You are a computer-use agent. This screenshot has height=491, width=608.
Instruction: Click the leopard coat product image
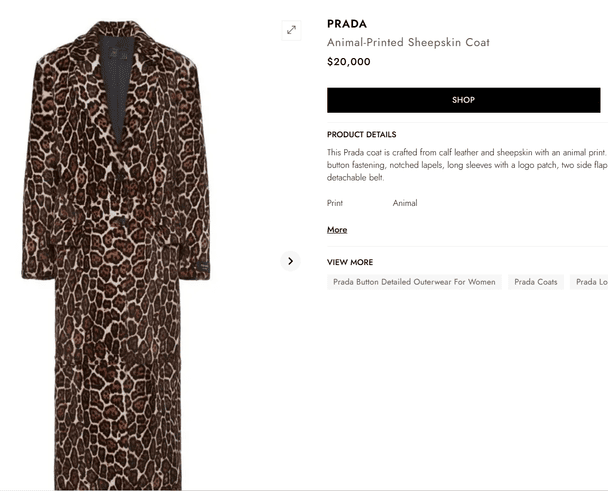tap(116, 255)
